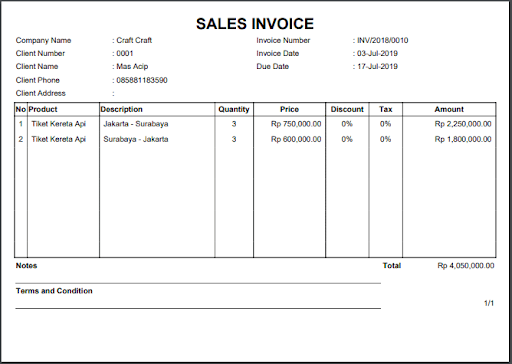Click the Client Name label
This screenshot has width=512, height=364.
[37, 66]
